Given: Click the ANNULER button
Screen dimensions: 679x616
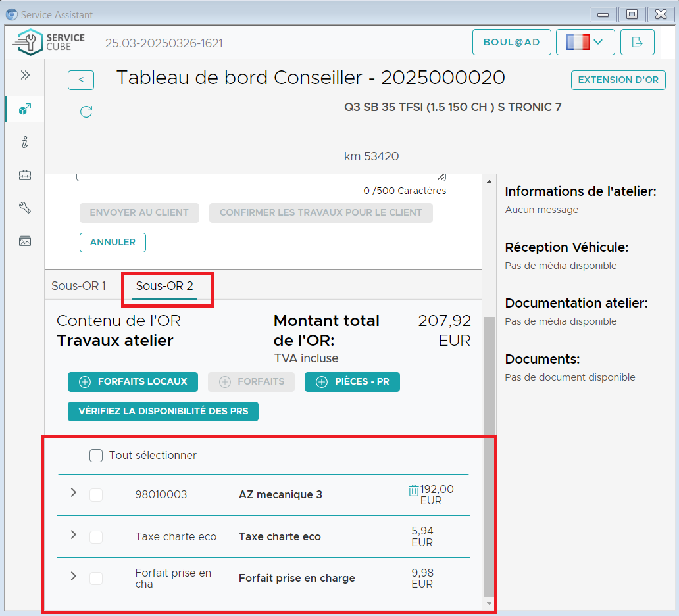Looking at the screenshot, I should pos(113,242).
